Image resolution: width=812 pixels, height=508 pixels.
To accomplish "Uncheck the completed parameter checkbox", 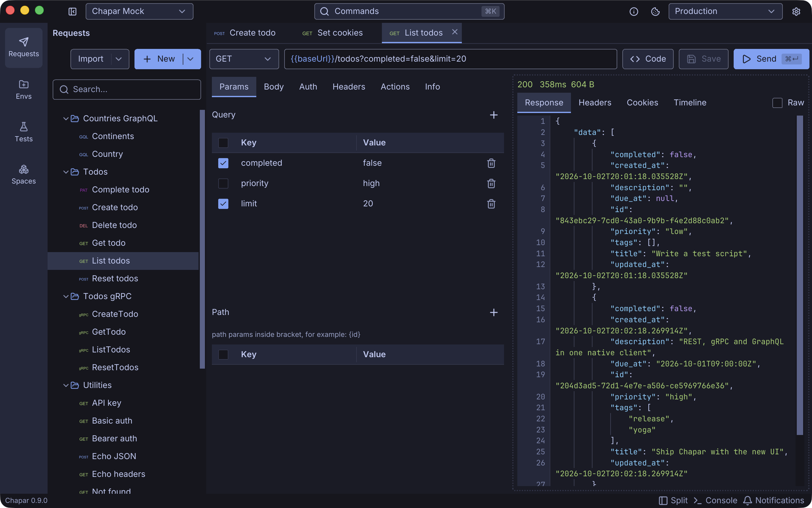I will tap(223, 163).
